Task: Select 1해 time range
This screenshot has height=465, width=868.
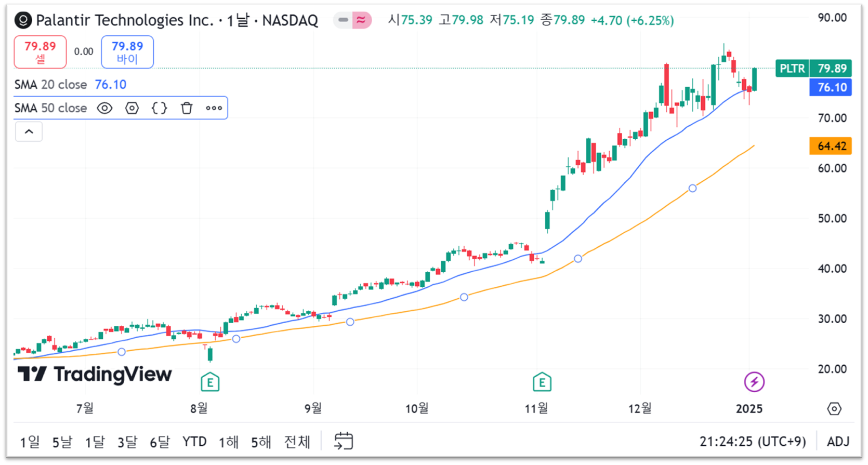Action: [228, 442]
